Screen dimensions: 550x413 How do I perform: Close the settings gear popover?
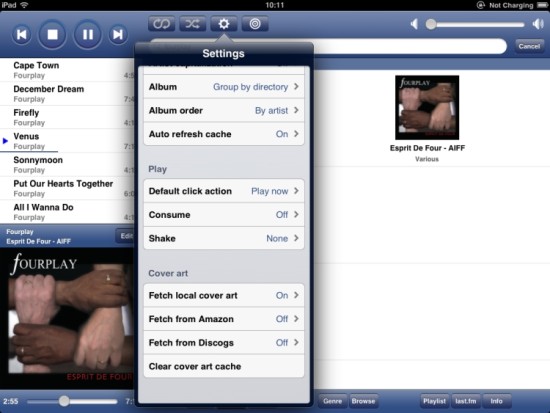click(x=224, y=24)
